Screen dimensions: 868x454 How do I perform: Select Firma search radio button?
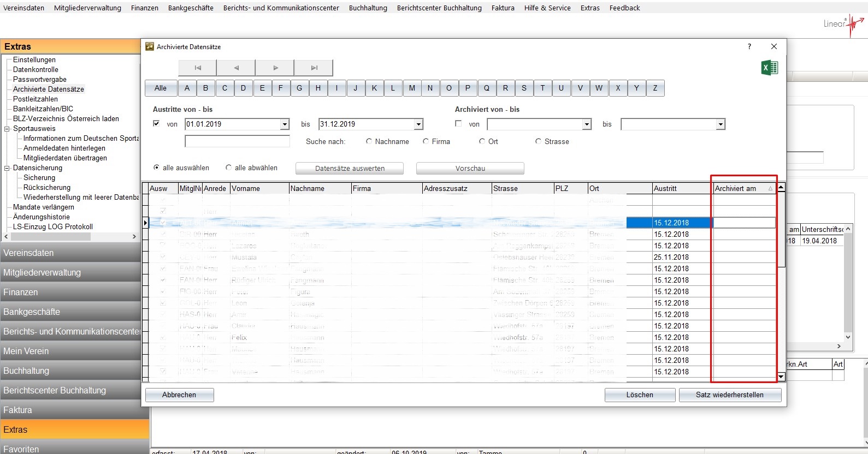[x=426, y=141]
